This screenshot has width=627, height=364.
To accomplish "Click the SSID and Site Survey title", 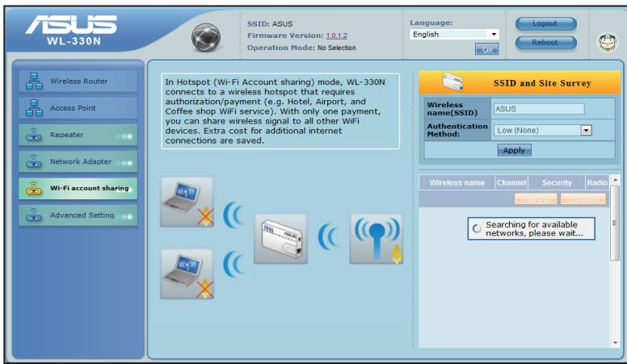I will pyautogui.click(x=542, y=83).
